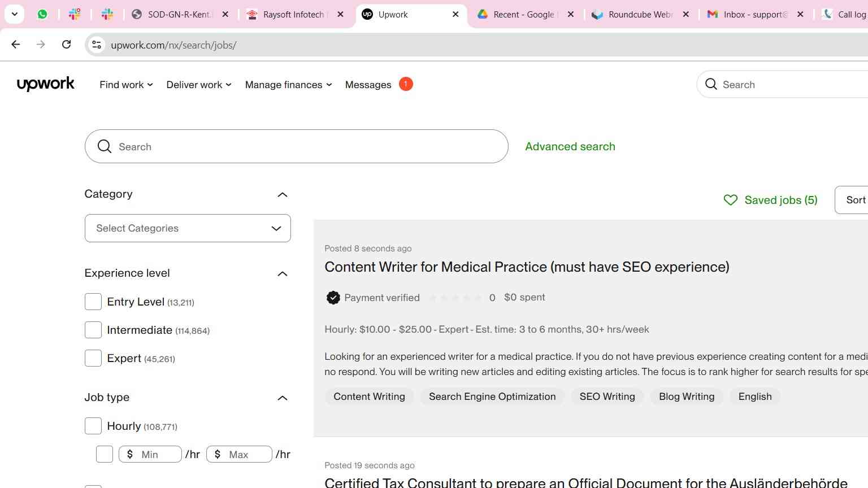
Task: Check the Expert experience checkbox
Action: pyautogui.click(x=93, y=358)
